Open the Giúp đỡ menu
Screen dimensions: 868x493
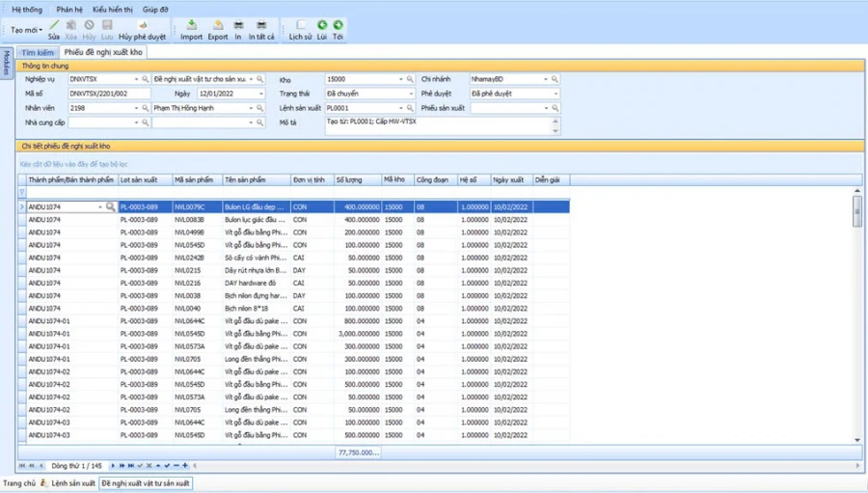point(155,10)
